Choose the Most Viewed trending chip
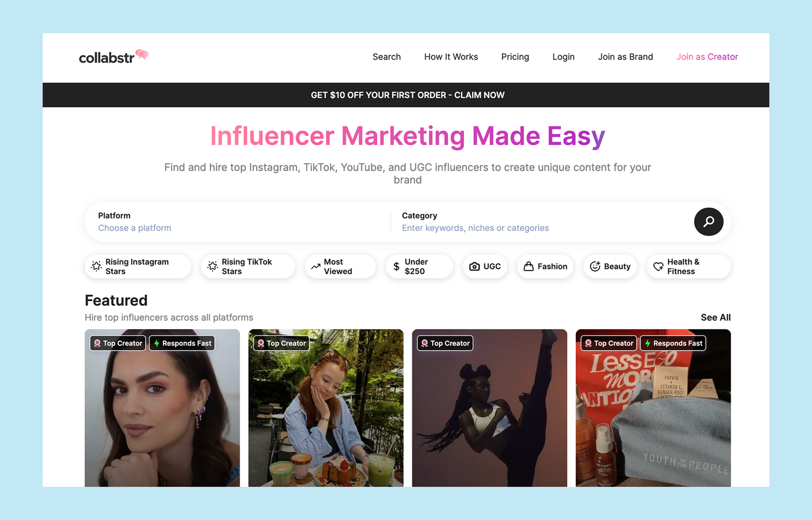Image resolution: width=812 pixels, height=520 pixels. click(x=340, y=266)
